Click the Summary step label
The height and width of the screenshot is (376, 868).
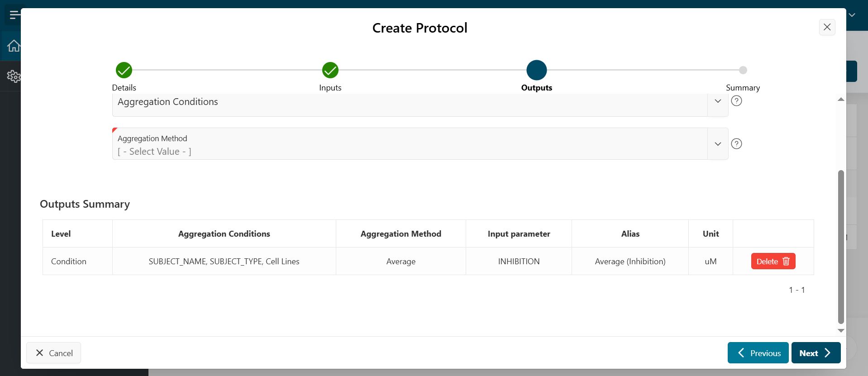click(x=743, y=88)
